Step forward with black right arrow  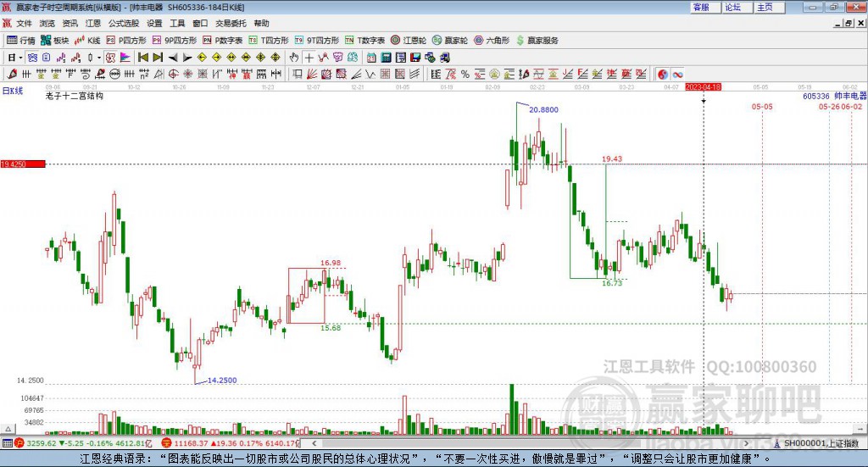187,58
